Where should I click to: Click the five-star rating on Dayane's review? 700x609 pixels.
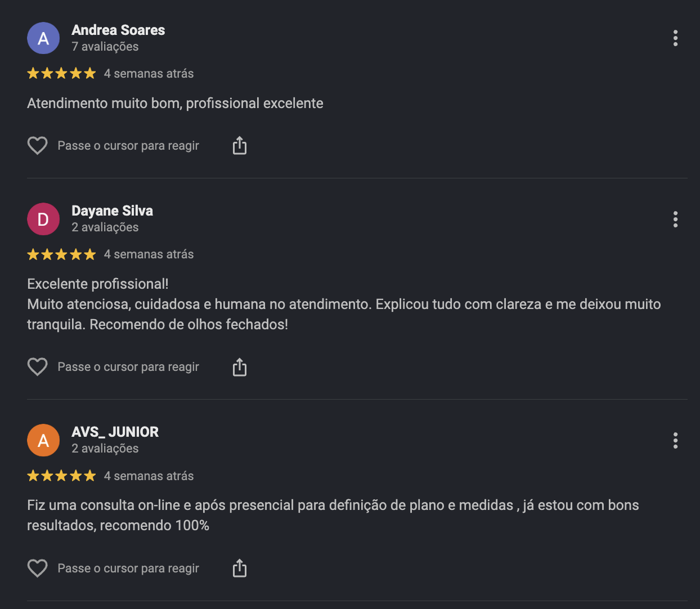pos(62,254)
